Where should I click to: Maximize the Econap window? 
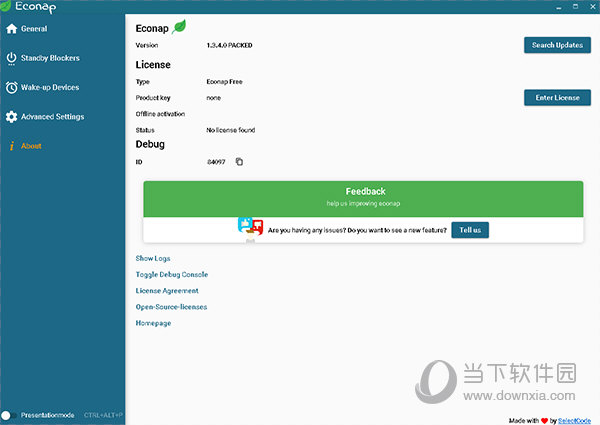coord(576,7)
